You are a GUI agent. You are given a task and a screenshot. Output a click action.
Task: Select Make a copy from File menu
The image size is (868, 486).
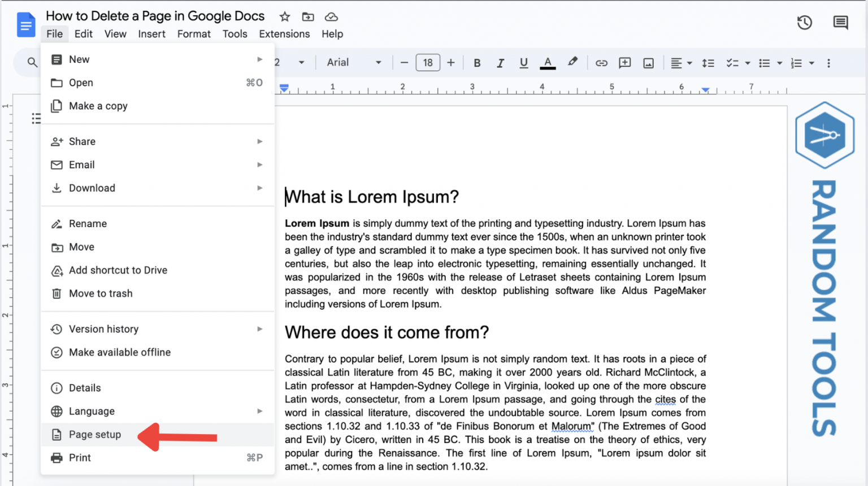98,106
